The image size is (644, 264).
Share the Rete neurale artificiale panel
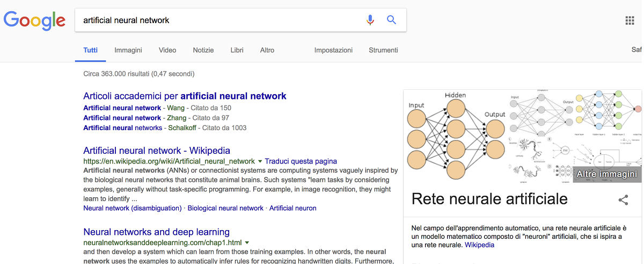[x=623, y=200]
